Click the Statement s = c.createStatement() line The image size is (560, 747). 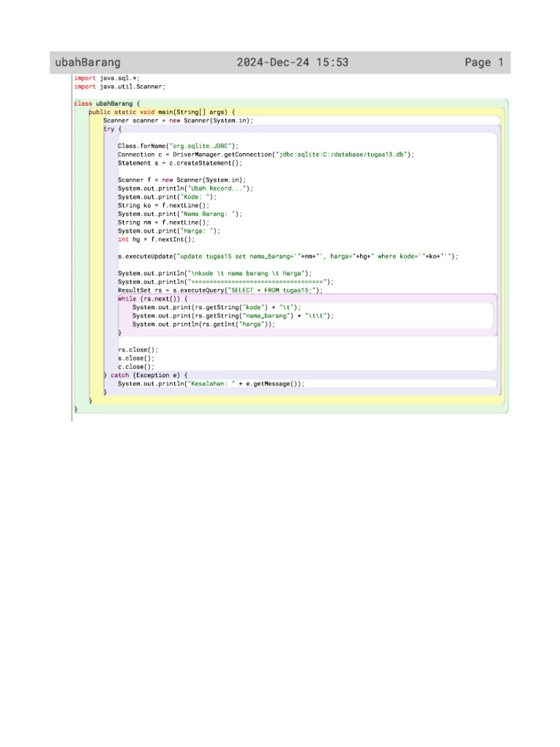click(x=180, y=163)
